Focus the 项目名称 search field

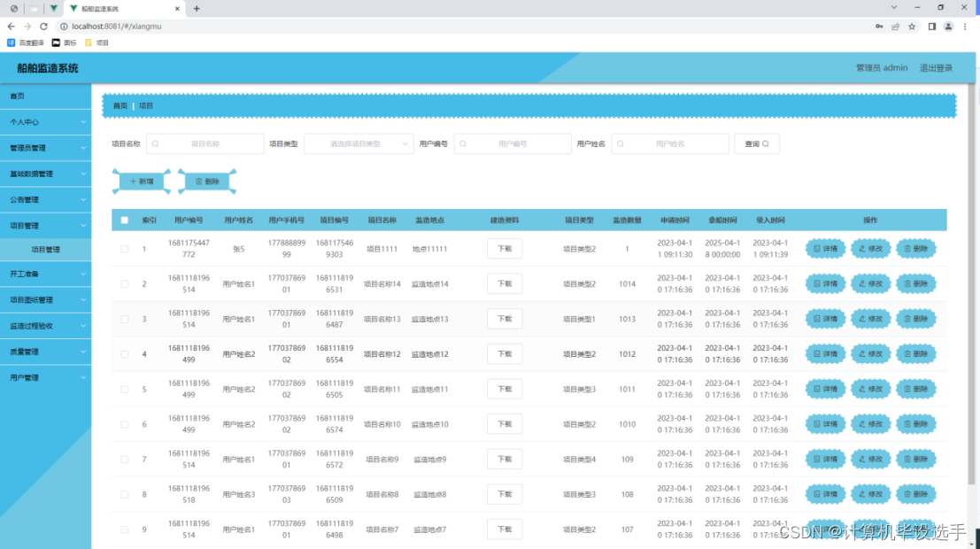point(205,143)
